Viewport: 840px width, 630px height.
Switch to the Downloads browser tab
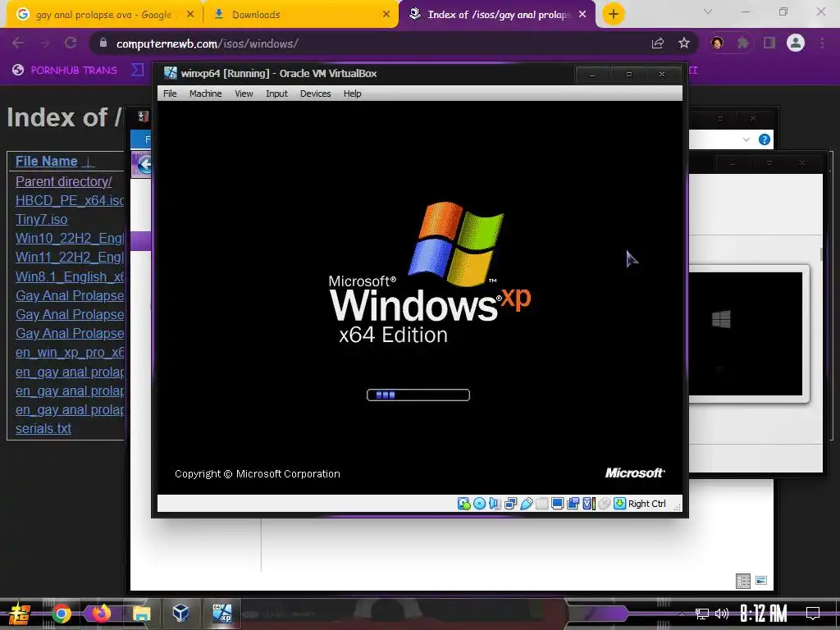(300, 15)
